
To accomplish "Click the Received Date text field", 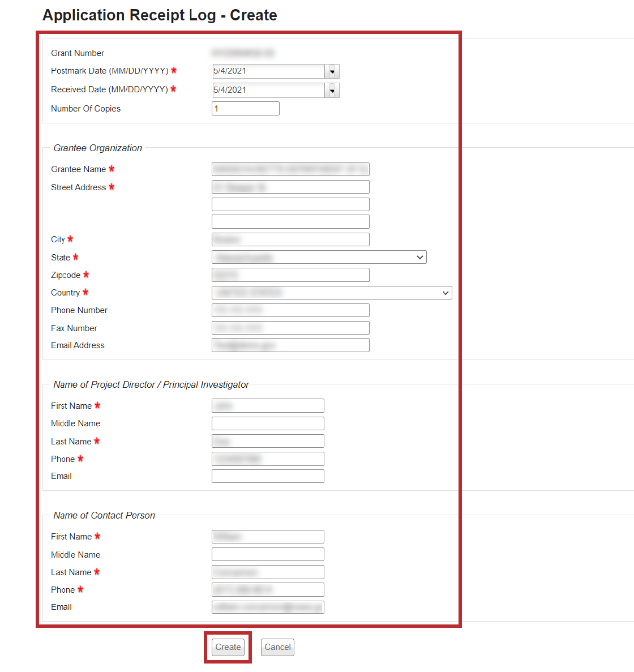I will pyautogui.click(x=268, y=90).
